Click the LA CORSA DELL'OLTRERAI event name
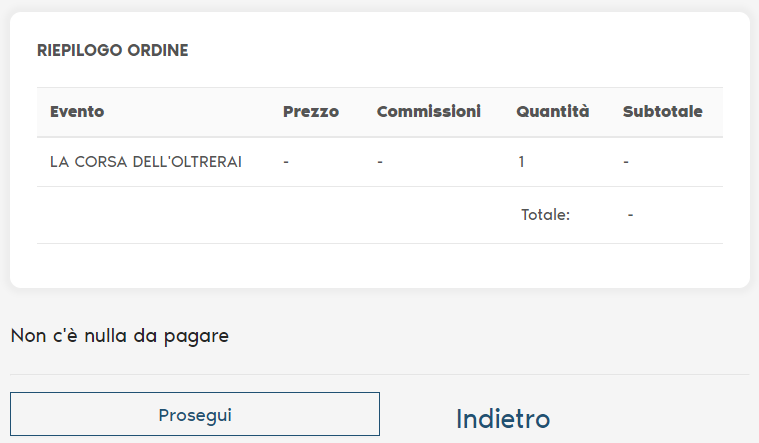The height and width of the screenshot is (443, 759). pyautogui.click(x=146, y=161)
